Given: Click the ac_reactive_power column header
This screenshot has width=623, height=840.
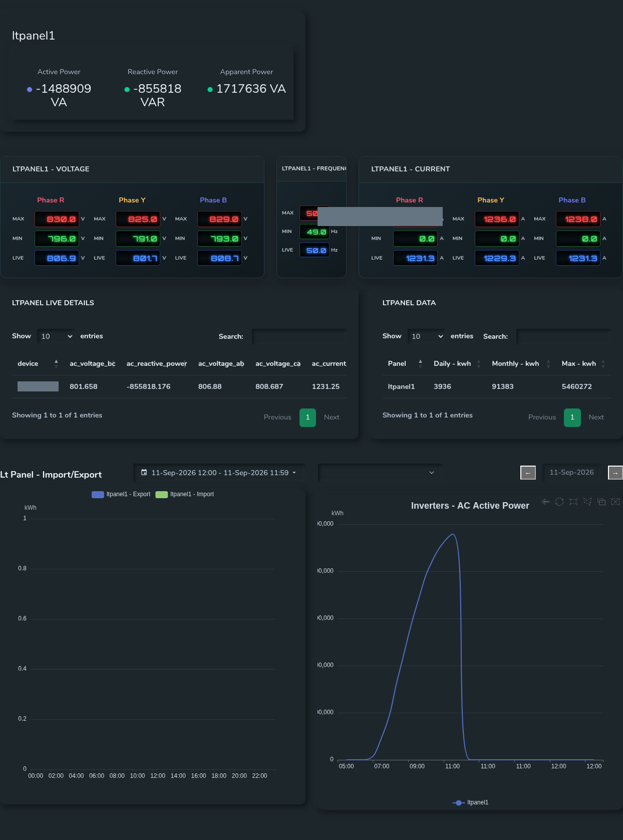Looking at the screenshot, I should [157, 363].
